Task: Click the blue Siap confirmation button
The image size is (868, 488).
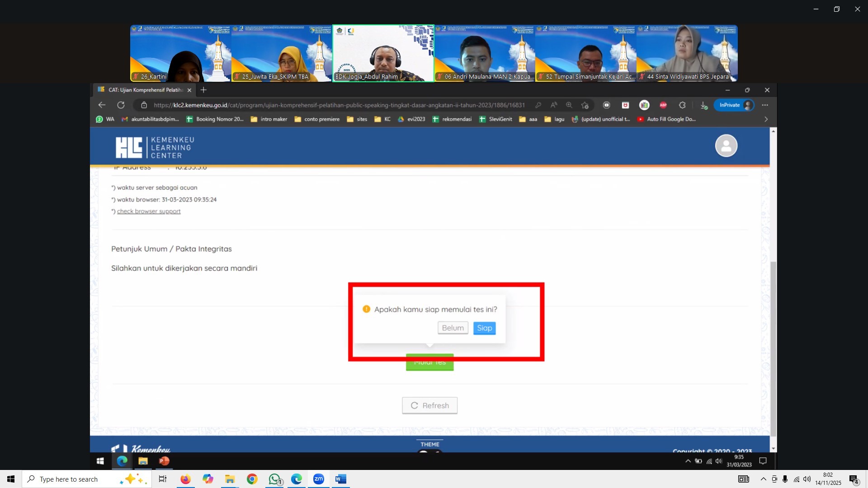Action: click(x=484, y=328)
